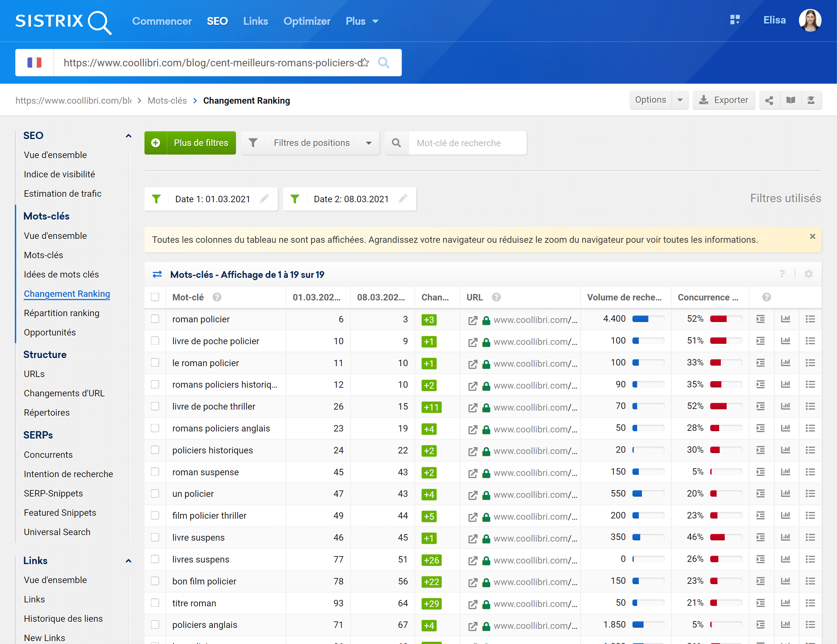Image resolution: width=837 pixels, height=644 pixels.
Task: Open Filtres de positions dropdown
Action: tap(310, 143)
